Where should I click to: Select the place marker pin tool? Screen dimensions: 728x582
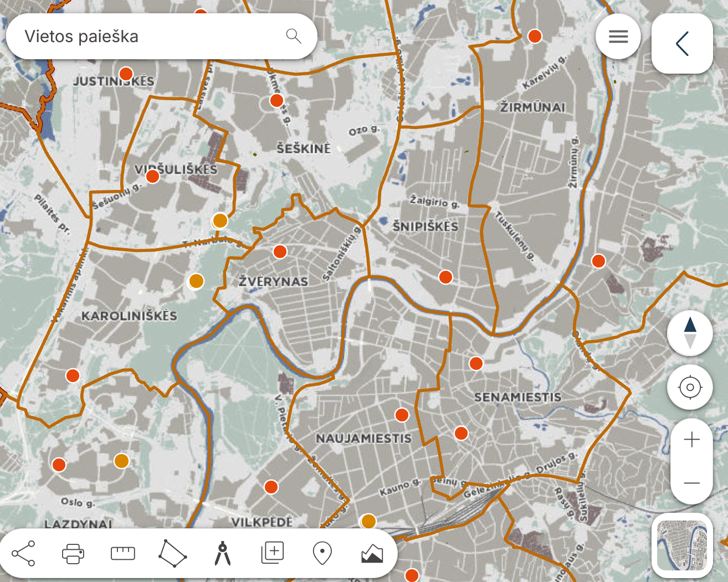[322, 553]
